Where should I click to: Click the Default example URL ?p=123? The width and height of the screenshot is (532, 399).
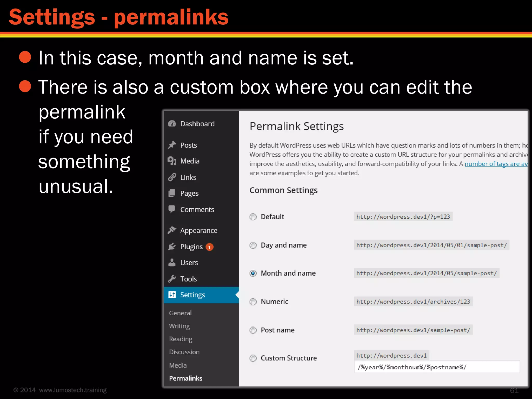(x=403, y=217)
